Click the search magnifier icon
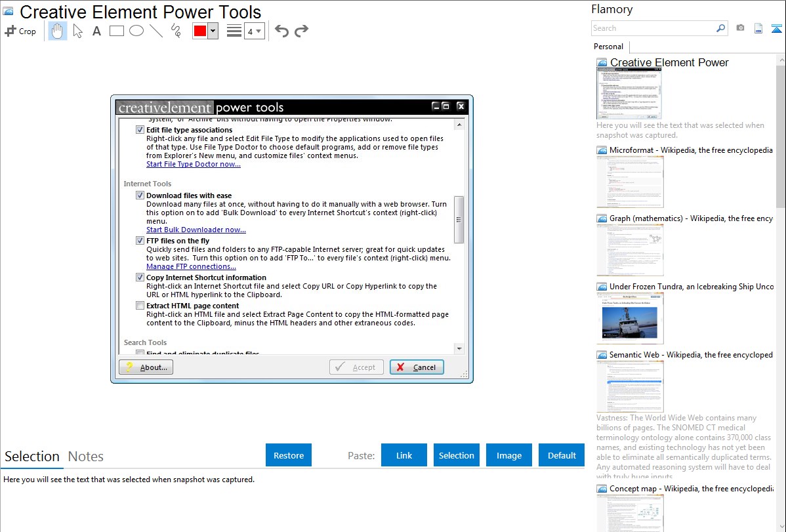 click(721, 28)
